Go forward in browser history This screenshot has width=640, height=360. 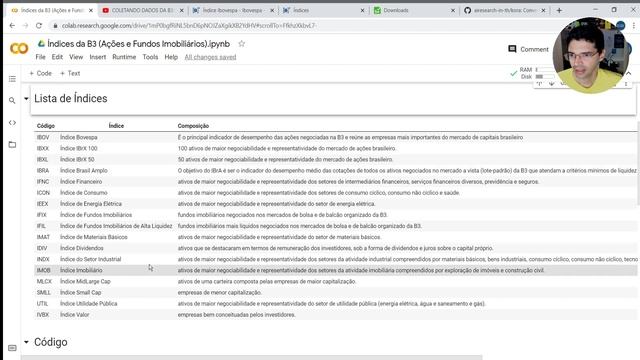click(x=25, y=25)
